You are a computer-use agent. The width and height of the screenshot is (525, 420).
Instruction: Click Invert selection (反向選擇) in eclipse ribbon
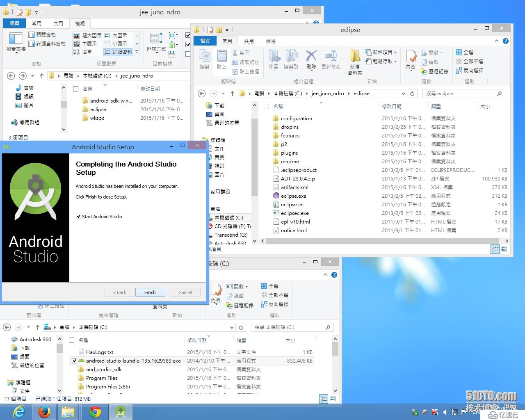pyautogui.click(x=470, y=70)
